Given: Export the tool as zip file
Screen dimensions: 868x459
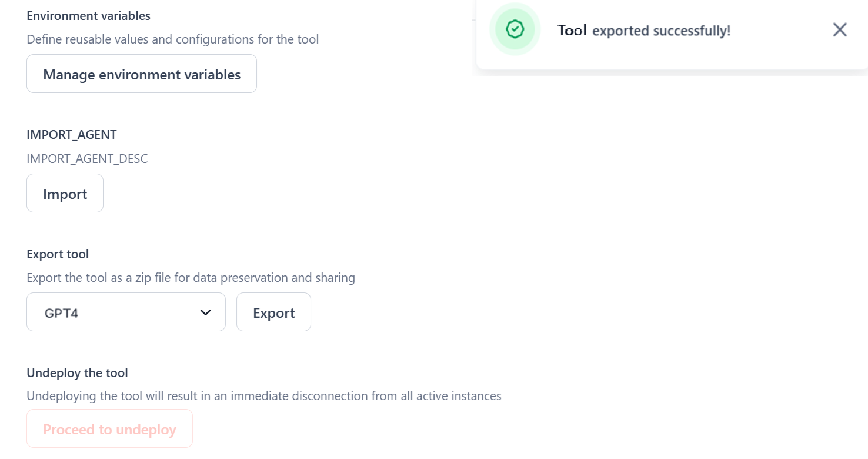Looking at the screenshot, I should (x=273, y=312).
